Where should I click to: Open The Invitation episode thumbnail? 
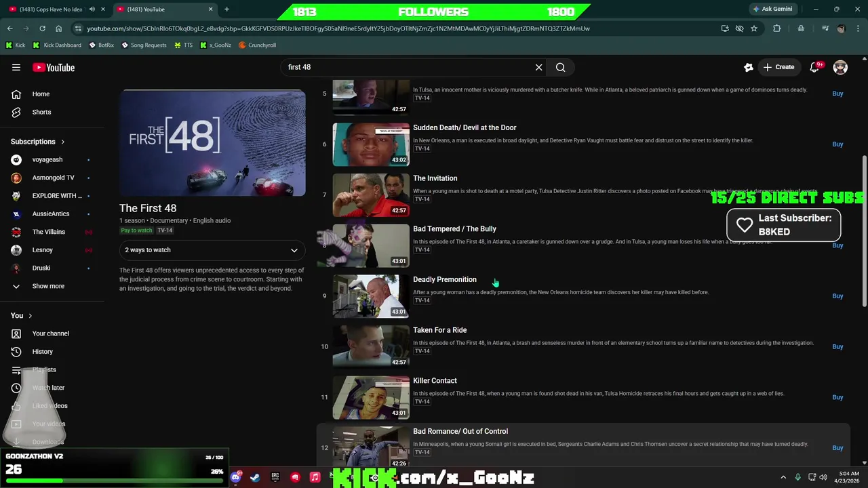pos(371,195)
